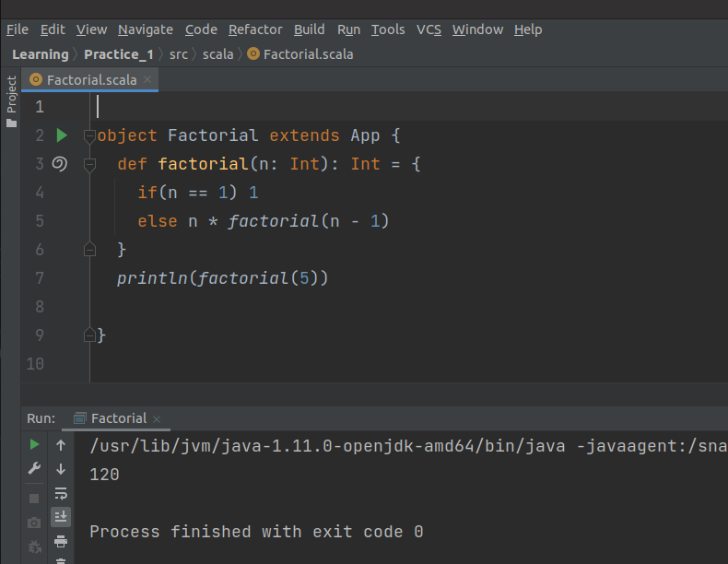Image resolution: width=728 pixels, height=564 pixels.
Task: Toggle soft-wrap in run console
Action: (x=61, y=493)
